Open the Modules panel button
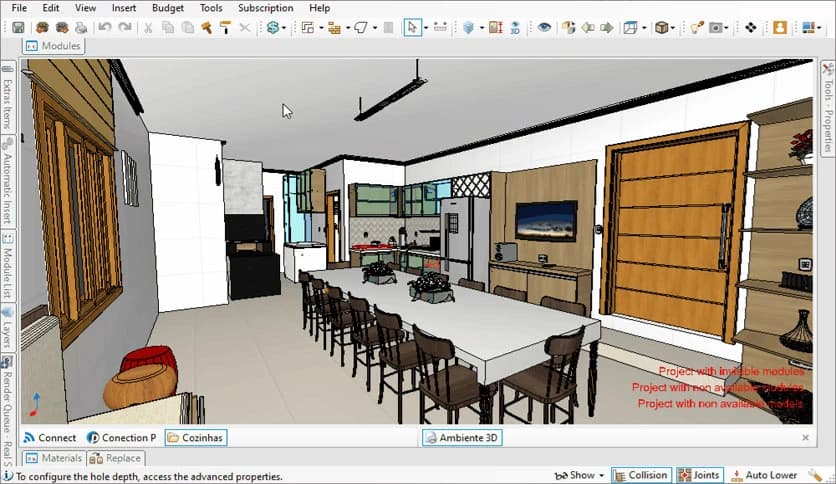Viewport: 836px width, 484px height. (x=53, y=46)
